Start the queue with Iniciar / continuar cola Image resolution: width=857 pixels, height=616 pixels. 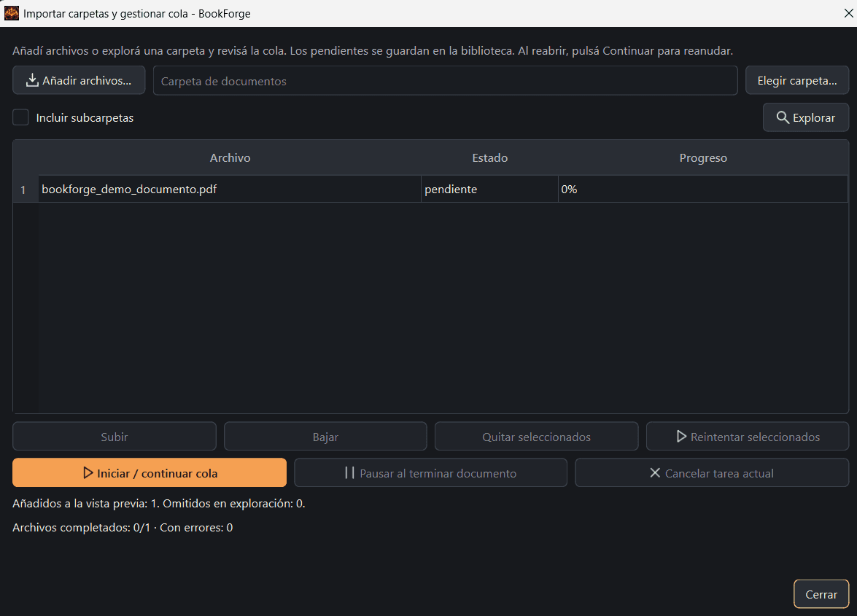150,472
